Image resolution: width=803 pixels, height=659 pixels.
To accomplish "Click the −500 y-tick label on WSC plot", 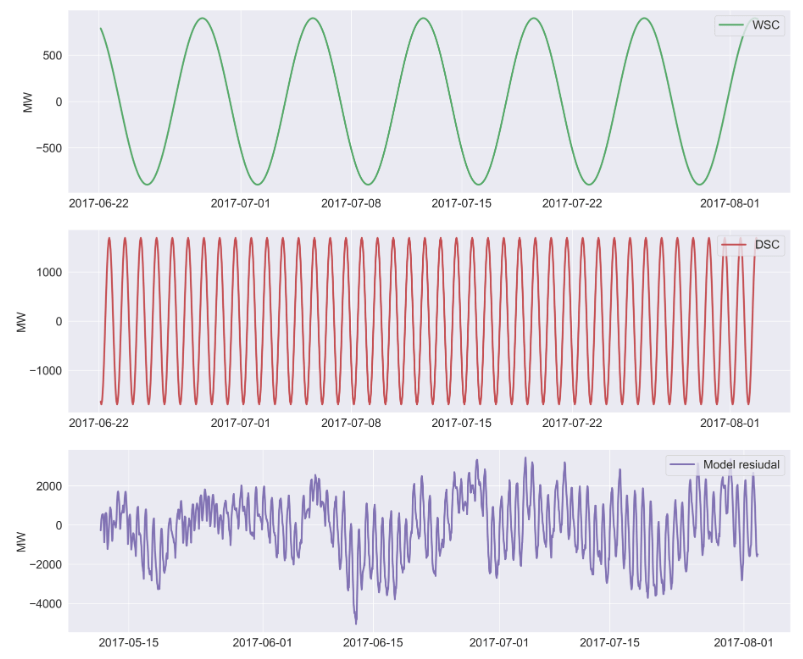I will pos(48,148).
